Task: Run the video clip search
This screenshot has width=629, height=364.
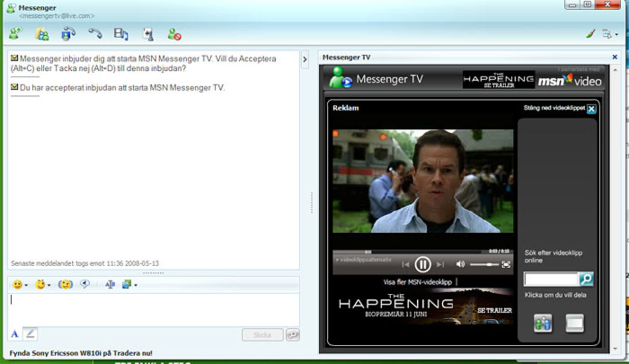Action: click(x=586, y=279)
